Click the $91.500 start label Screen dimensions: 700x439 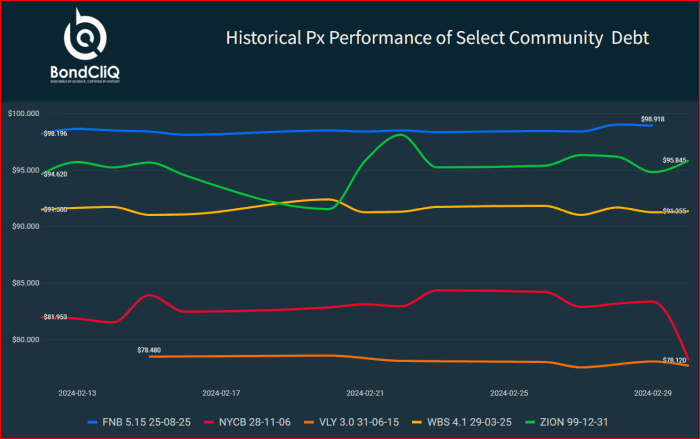55,209
